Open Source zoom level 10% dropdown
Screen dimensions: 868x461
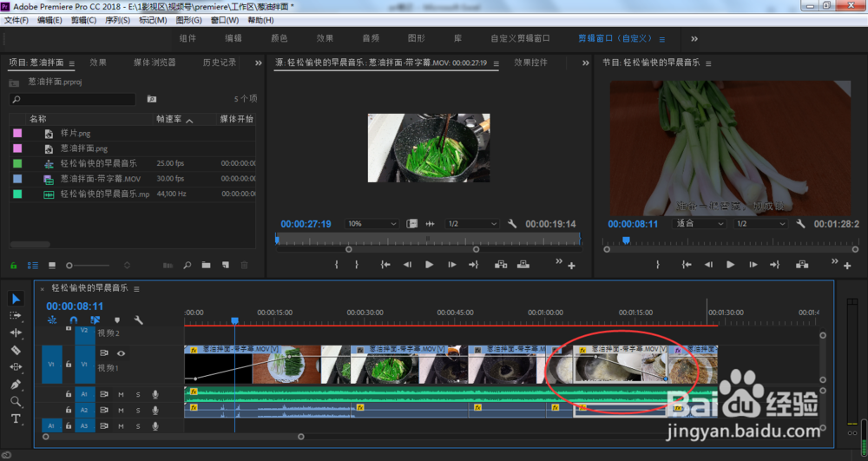(x=371, y=224)
